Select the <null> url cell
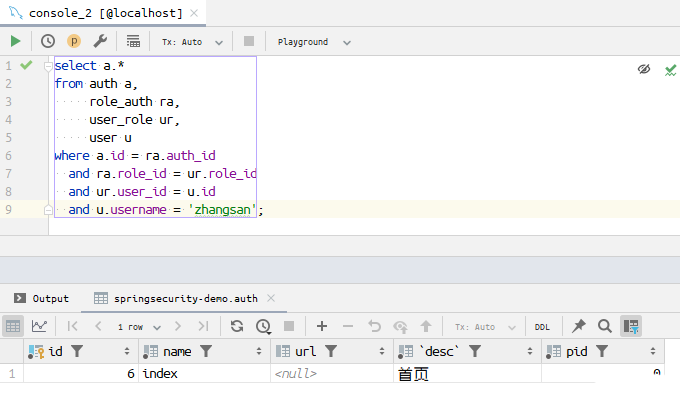This screenshot has width=680, height=397. coord(332,374)
